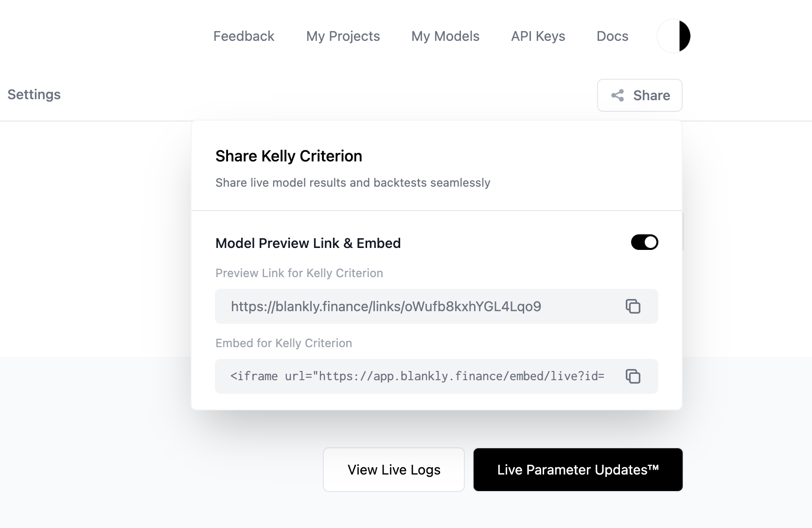Copy the preview link using its copy icon

coord(634,306)
